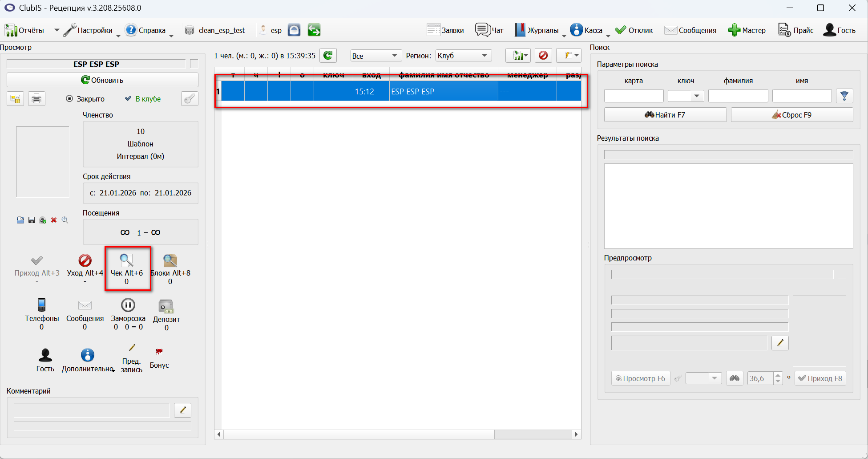Click the Уход Alt+4 exit icon
Screen dimensions: 868x459
(x=85, y=260)
